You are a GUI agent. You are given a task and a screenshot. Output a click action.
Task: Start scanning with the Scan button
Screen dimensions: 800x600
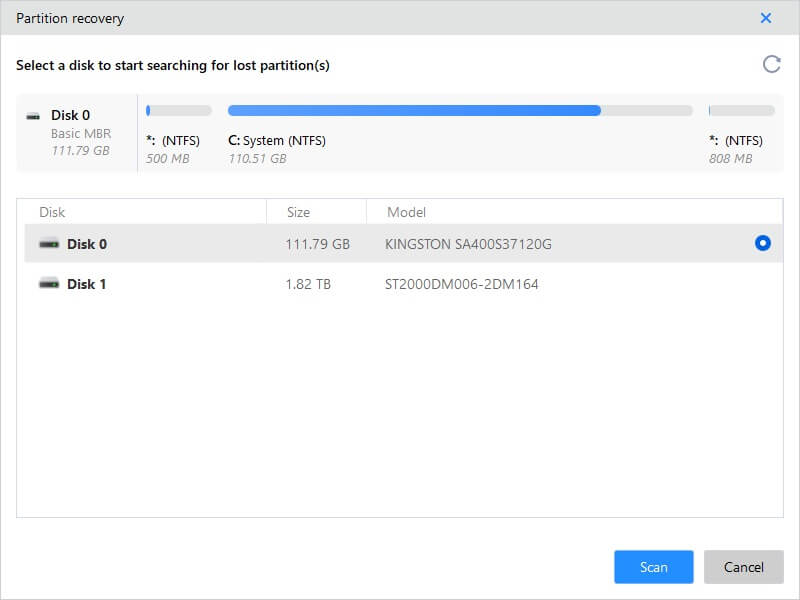pyautogui.click(x=653, y=566)
